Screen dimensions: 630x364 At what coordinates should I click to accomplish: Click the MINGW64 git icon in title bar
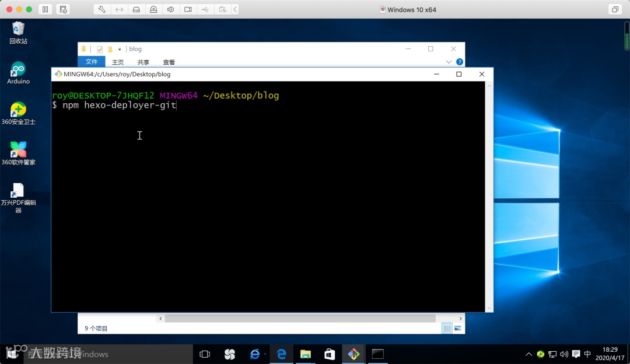click(58, 74)
